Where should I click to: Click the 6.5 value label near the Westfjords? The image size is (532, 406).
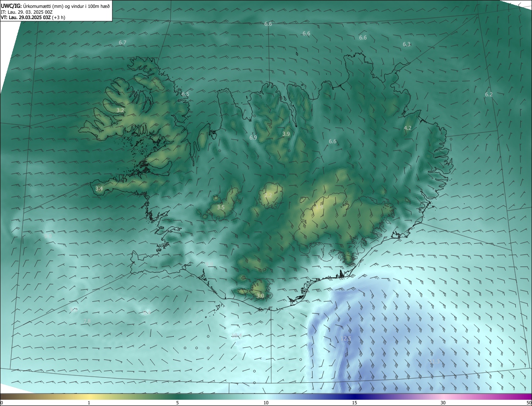click(185, 94)
